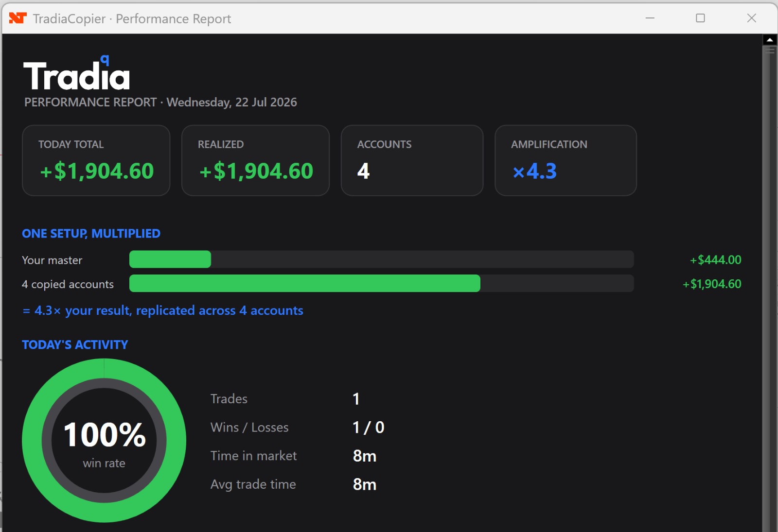Close the Performance Report window
Viewport: 778px width, 532px height.
[x=751, y=18]
